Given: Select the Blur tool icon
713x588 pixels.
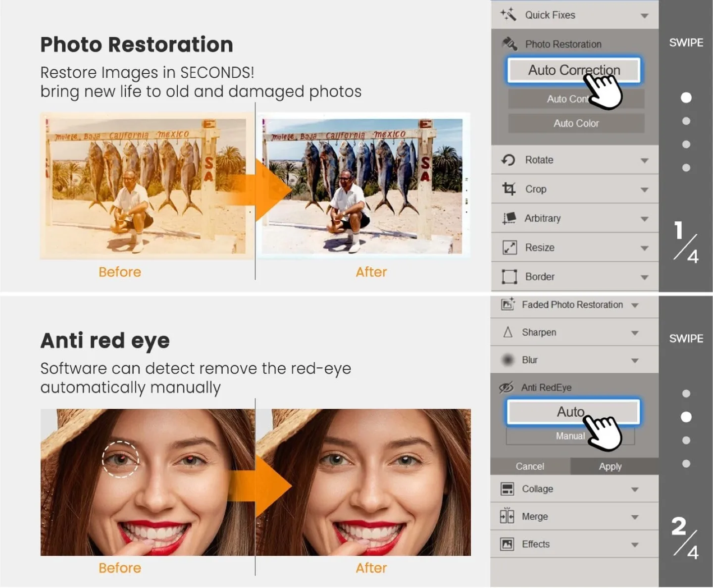Looking at the screenshot, I should point(508,360).
